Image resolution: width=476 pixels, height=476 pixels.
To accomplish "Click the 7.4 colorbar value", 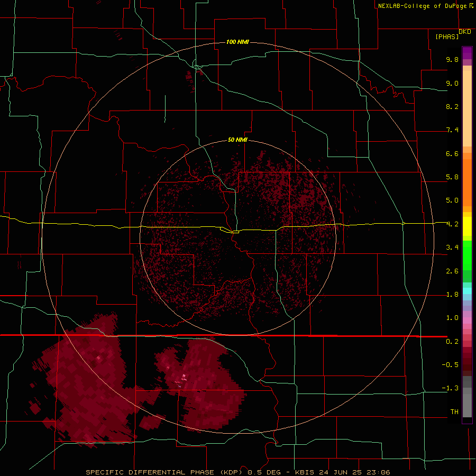I will click(452, 130).
